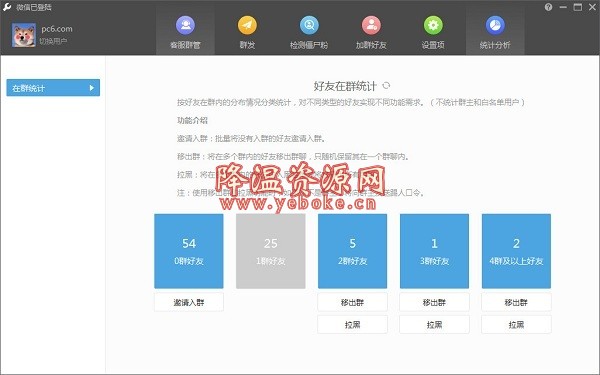Select 在群统计 in the left sidebar
Screen dimensions: 600x375
[x=53, y=88]
